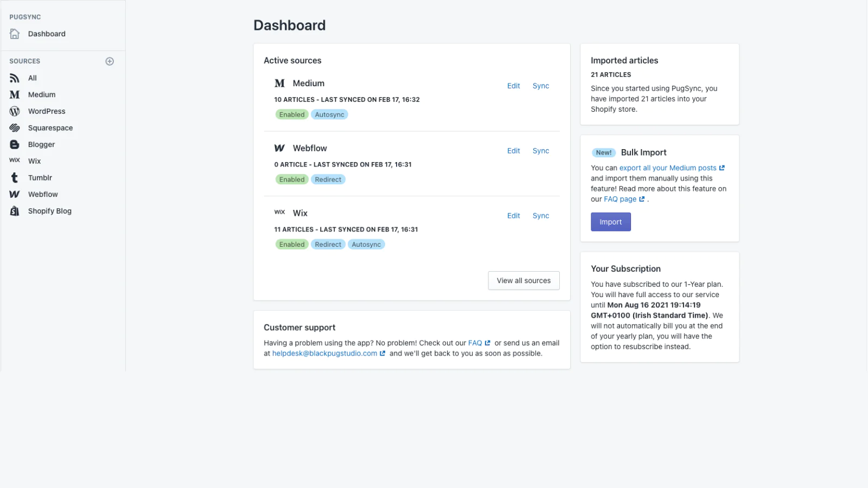Sync the Webflow source
The image size is (868, 488).
[541, 151]
